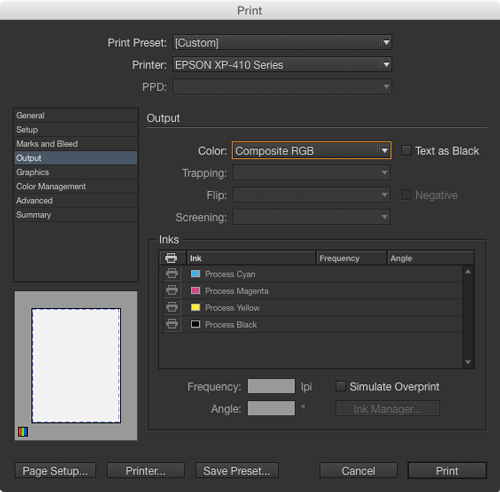Image resolution: width=500 pixels, height=492 pixels.
Task: Enable Simulate Overprint checkbox
Action: (340, 386)
